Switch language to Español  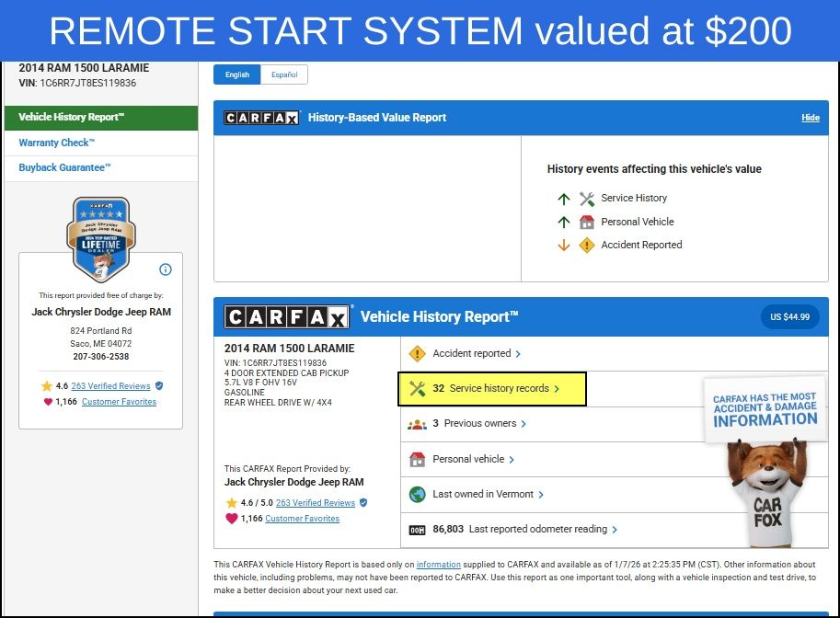coord(283,74)
